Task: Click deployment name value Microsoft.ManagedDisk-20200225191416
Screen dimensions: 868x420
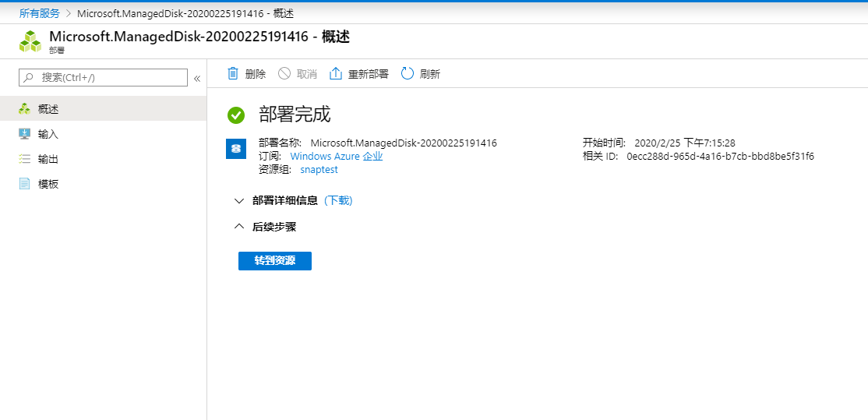Action: (404, 143)
